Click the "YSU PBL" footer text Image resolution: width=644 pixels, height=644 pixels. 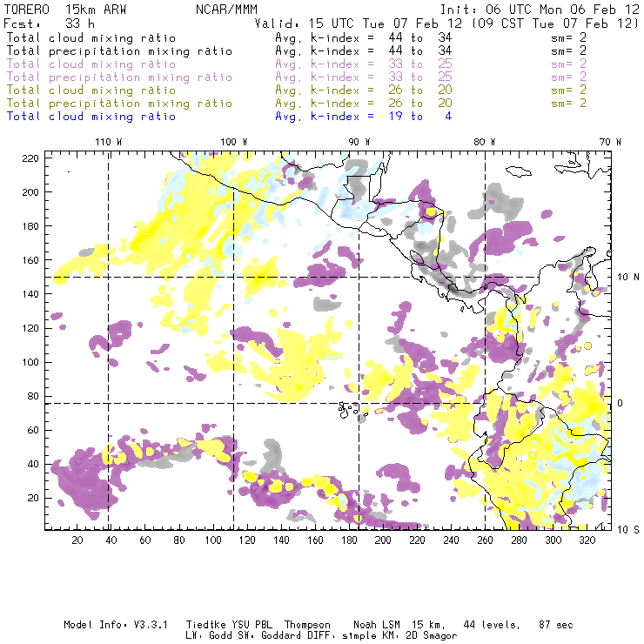tap(252, 625)
